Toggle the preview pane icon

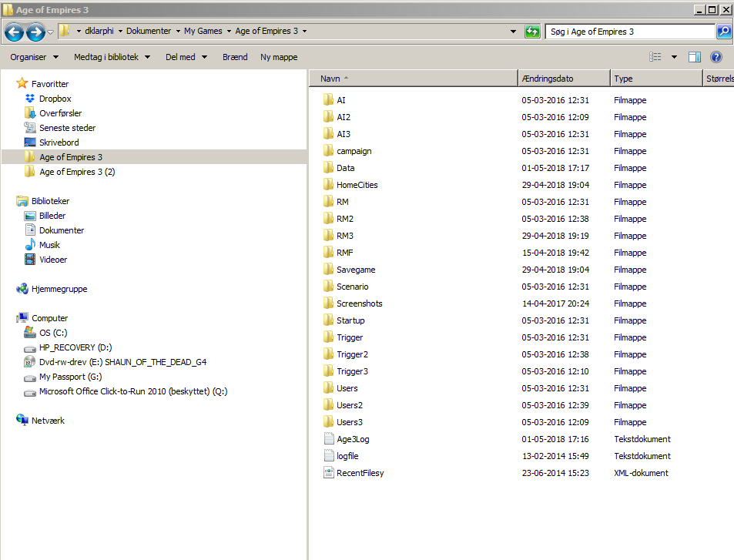pyautogui.click(x=695, y=57)
